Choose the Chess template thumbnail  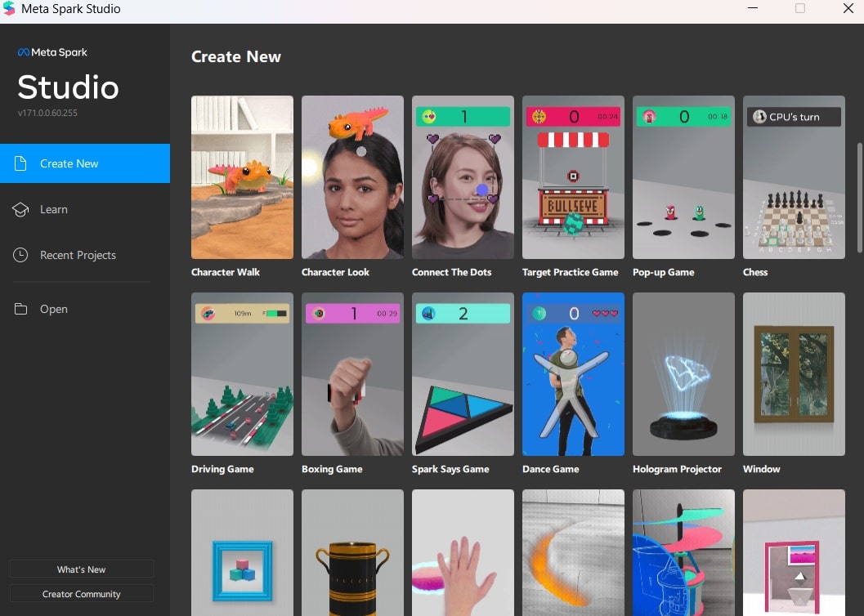pos(794,177)
